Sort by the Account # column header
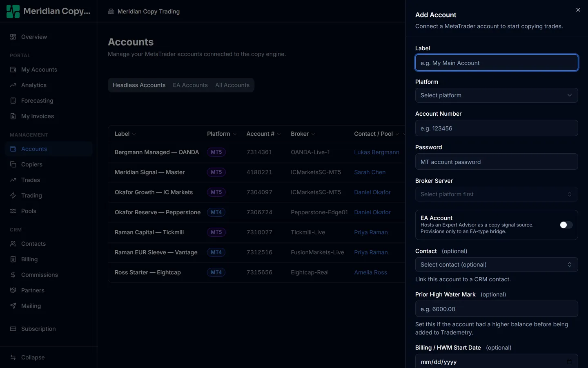 263,134
